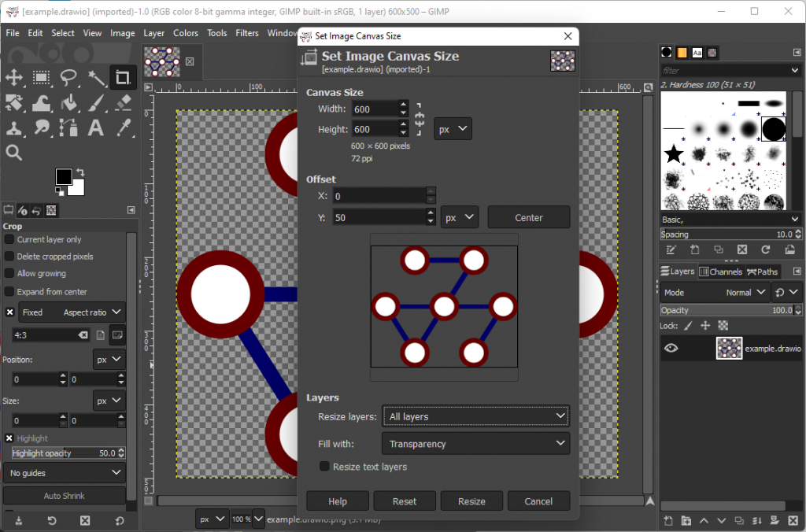Click the Auto Shrink button
The image size is (806, 532).
tap(65, 496)
